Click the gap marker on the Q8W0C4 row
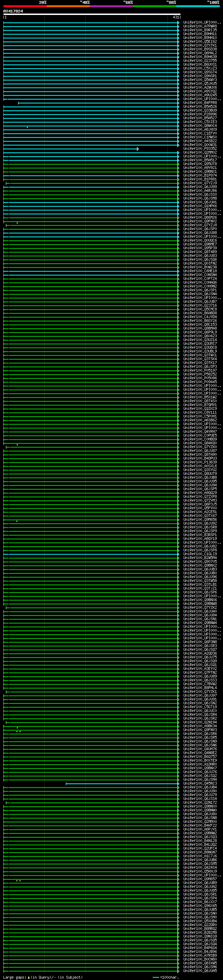 [27, 127]
